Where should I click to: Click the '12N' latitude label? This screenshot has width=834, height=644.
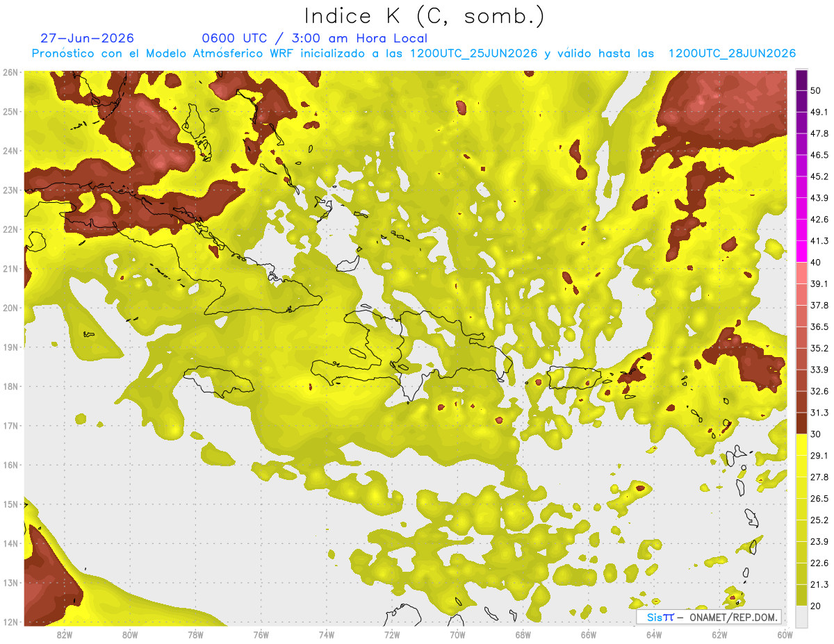(x=10, y=622)
